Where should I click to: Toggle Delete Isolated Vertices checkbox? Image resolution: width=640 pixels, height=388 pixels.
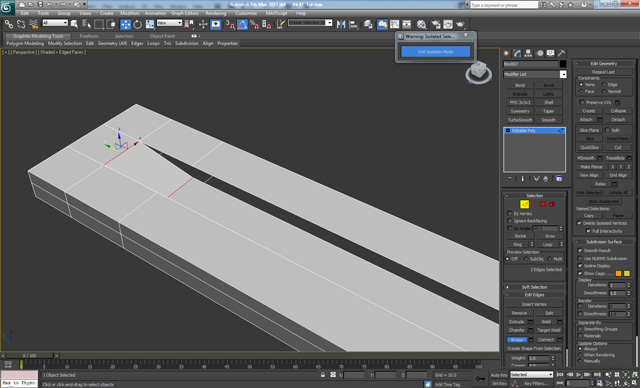point(579,223)
